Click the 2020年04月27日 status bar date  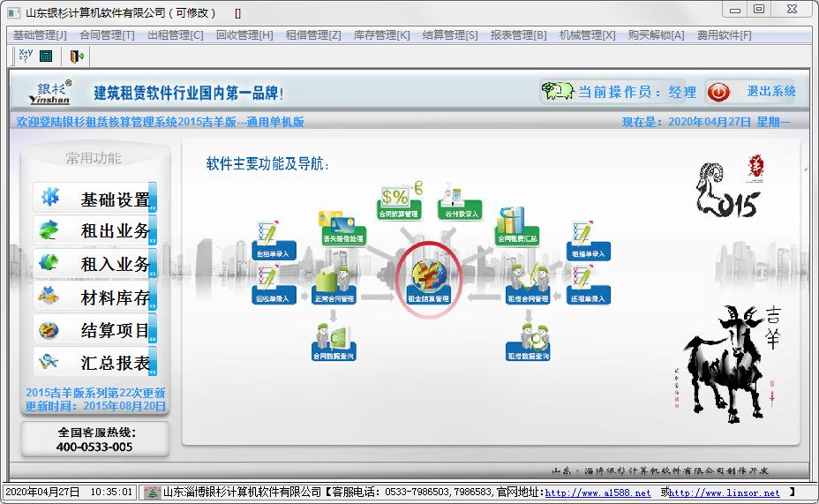click(42, 492)
